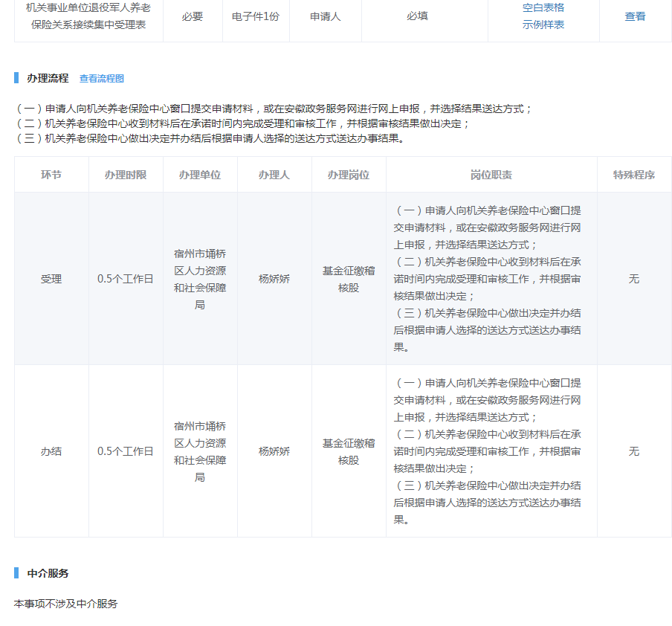Click 基金征缴稽核股 in the 办结 row

[349, 451]
